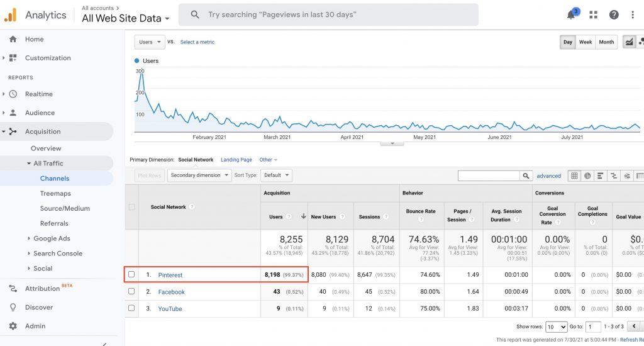Open the Secondary dimension dropdown
Screen dimensions: 644x346
tap(199, 176)
